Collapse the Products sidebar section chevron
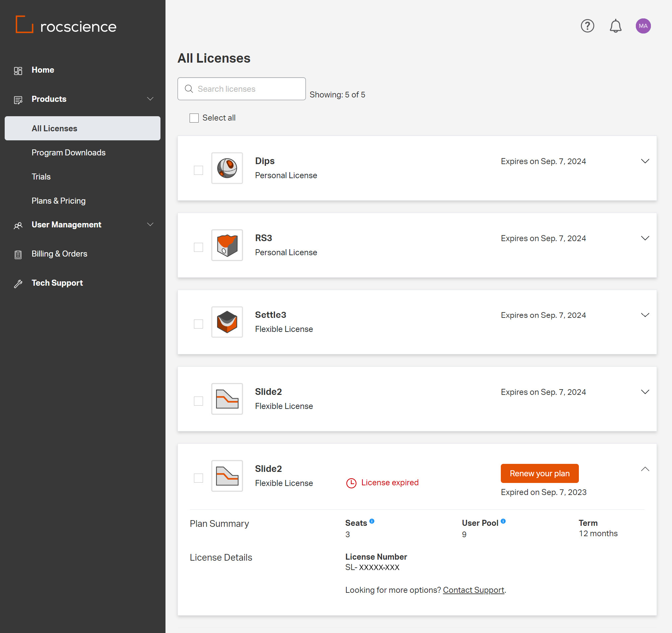672x633 pixels. pyautogui.click(x=150, y=99)
